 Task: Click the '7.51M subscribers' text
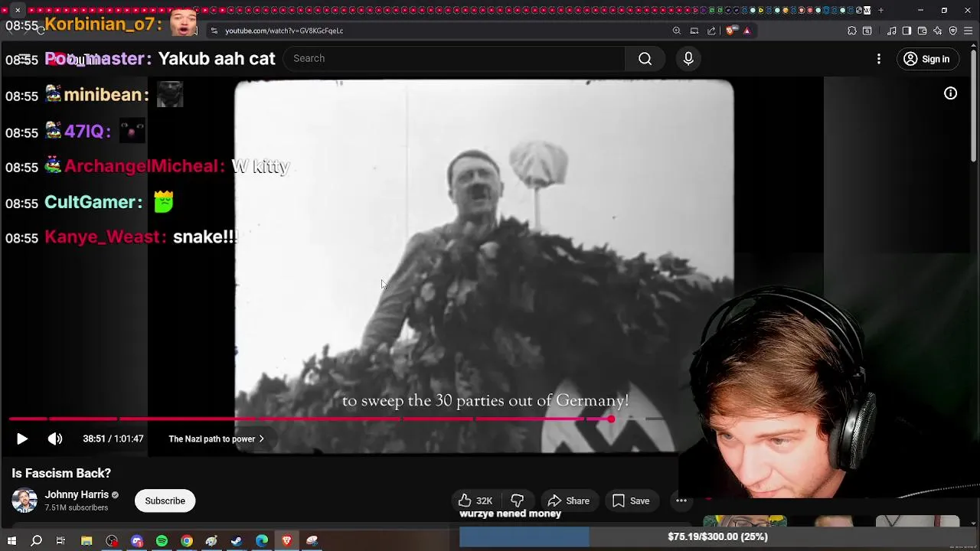(76, 507)
